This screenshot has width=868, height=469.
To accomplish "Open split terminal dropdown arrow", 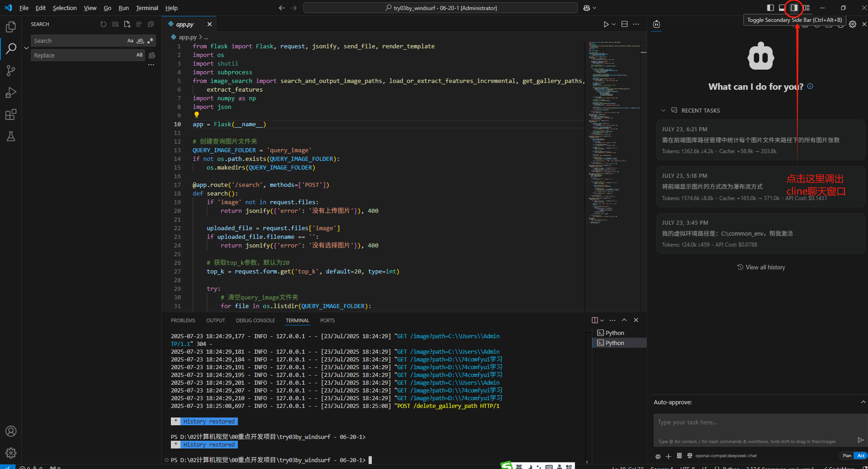I will point(602,320).
